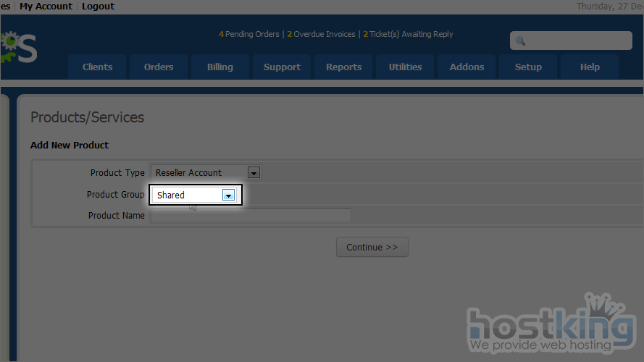Viewport: 644px width, 362px height.
Task: Open the My Account link
Action: coord(46,6)
